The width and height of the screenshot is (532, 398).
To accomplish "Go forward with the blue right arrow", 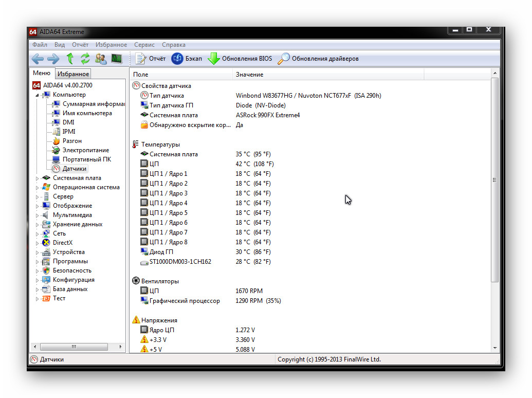I will tap(53, 59).
